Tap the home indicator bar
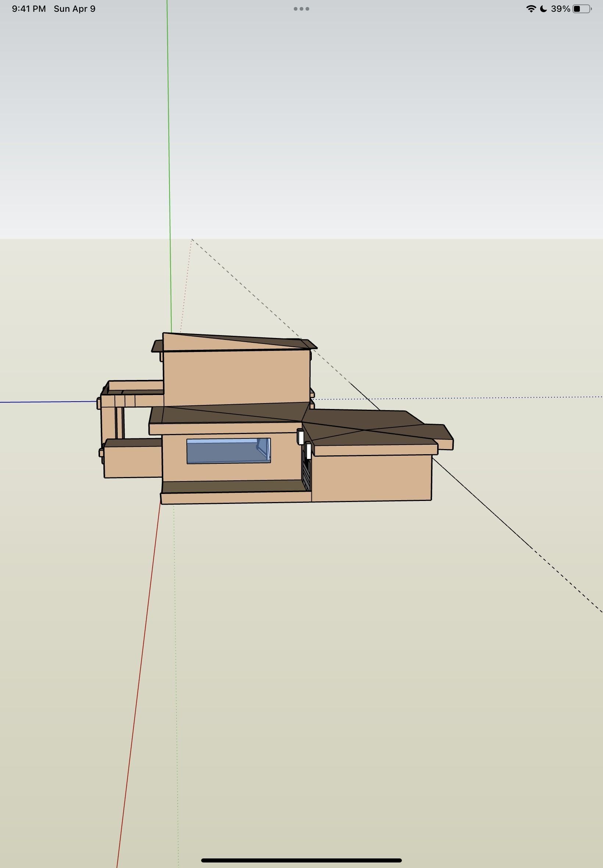The height and width of the screenshot is (868, 603). [x=301, y=860]
